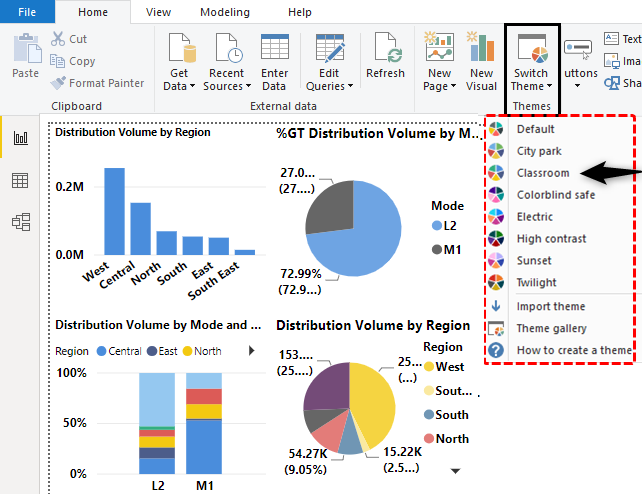642x494 pixels.
Task: Open the File tab
Action: coord(27,12)
